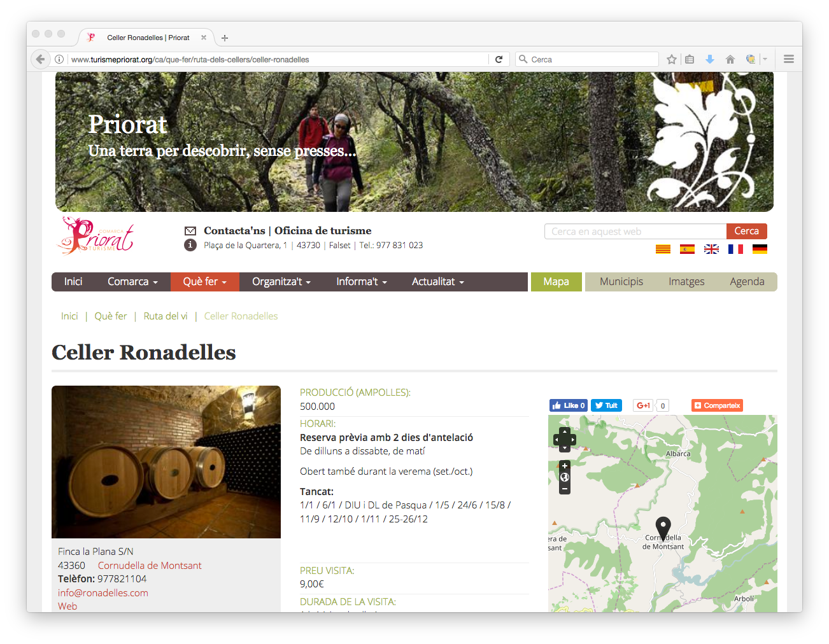The width and height of the screenshot is (829, 644).
Task: Open the downloads arrow icon
Action: pos(709,59)
